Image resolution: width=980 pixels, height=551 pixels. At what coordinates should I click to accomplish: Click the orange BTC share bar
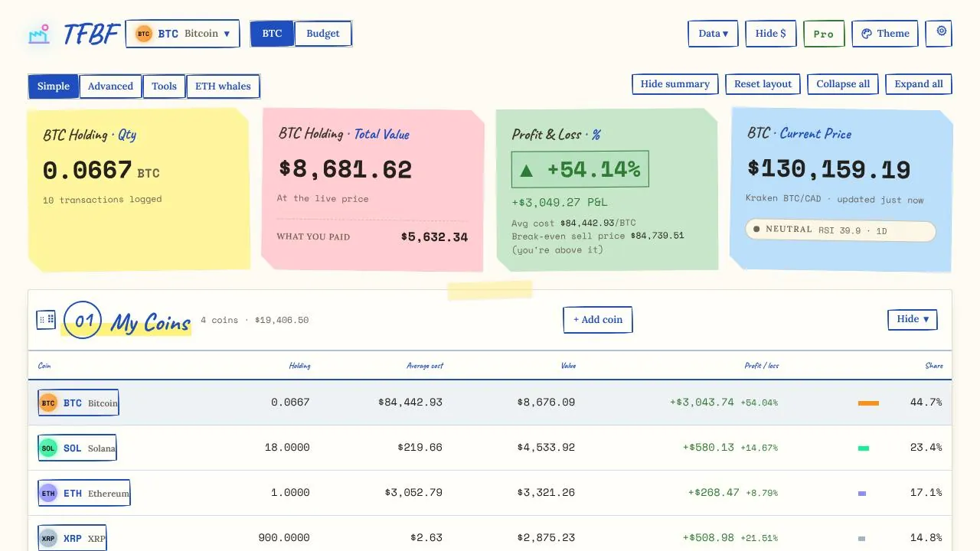pyautogui.click(x=868, y=403)
